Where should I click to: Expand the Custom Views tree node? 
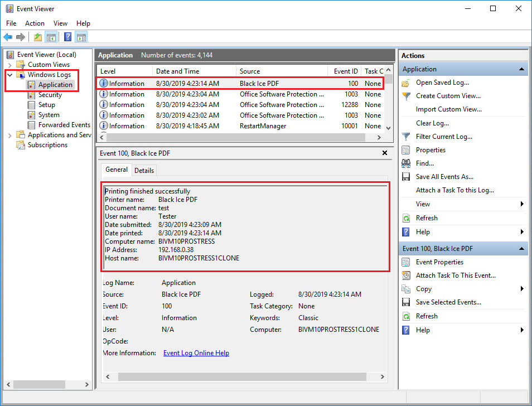click(x=10, y=65)
